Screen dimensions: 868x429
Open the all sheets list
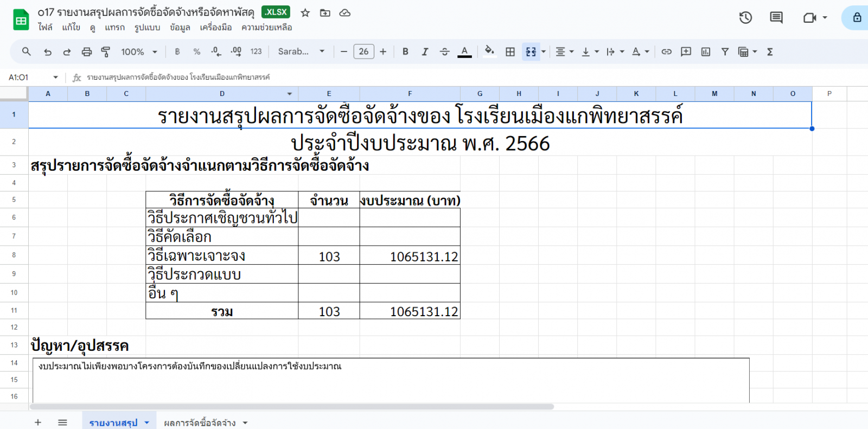62,422
